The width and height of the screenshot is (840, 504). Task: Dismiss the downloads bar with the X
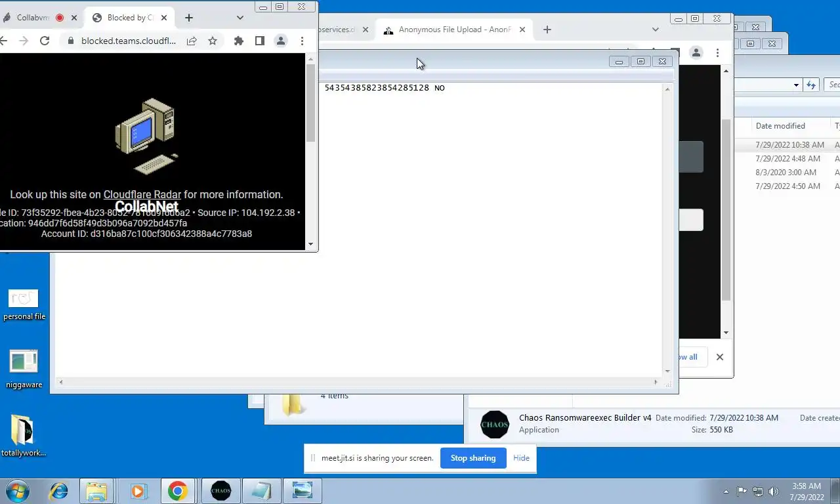pyautogui.click(x=720, y=357)
